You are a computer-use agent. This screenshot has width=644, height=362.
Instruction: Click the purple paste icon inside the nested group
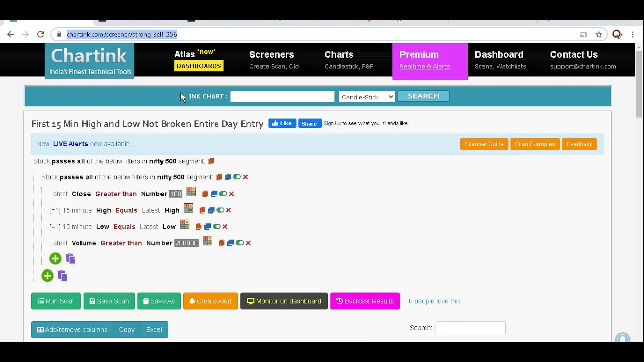pos(70,258)
